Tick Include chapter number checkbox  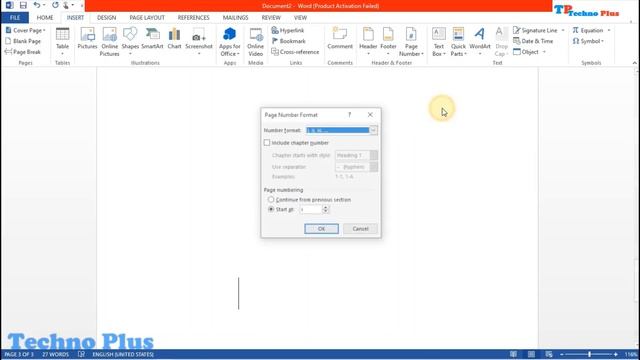point(267,143)
